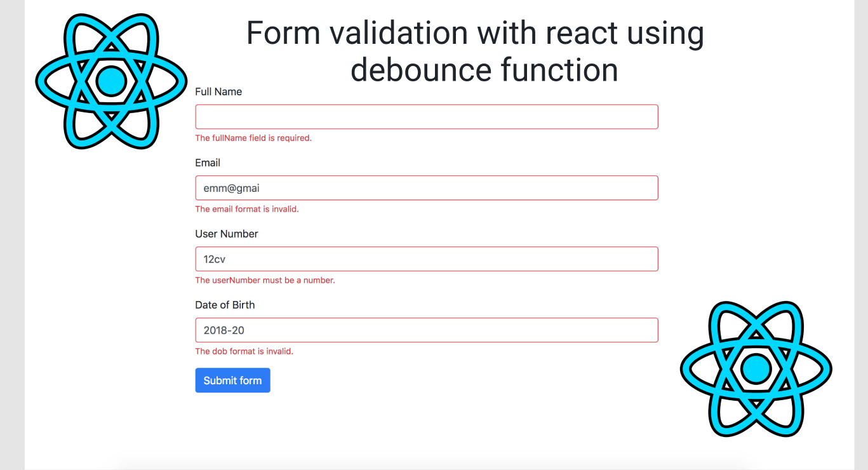Click the invalid email format error message
The height and width of the screenshot is (470, 868).
(247, 209)
